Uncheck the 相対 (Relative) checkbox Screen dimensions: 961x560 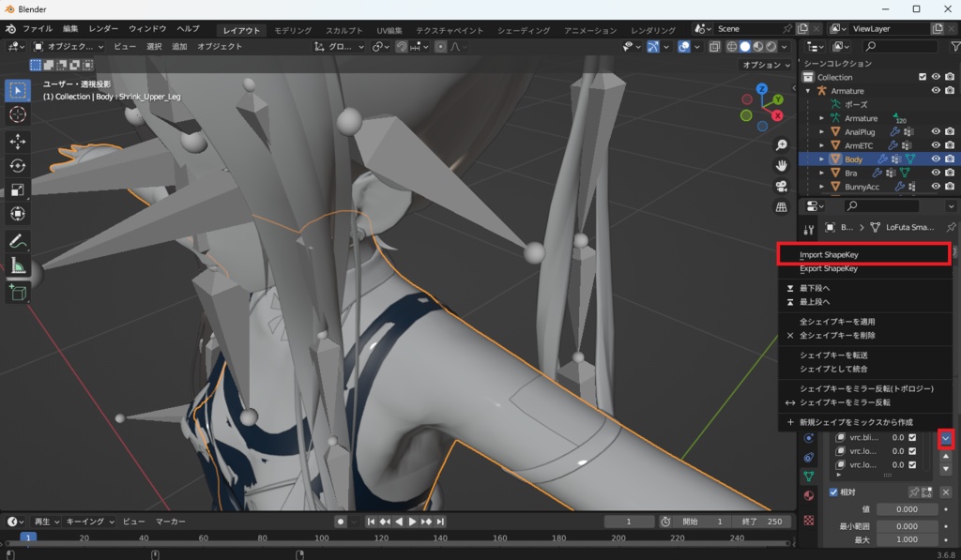pyautogui.click(x=833, y=492)
